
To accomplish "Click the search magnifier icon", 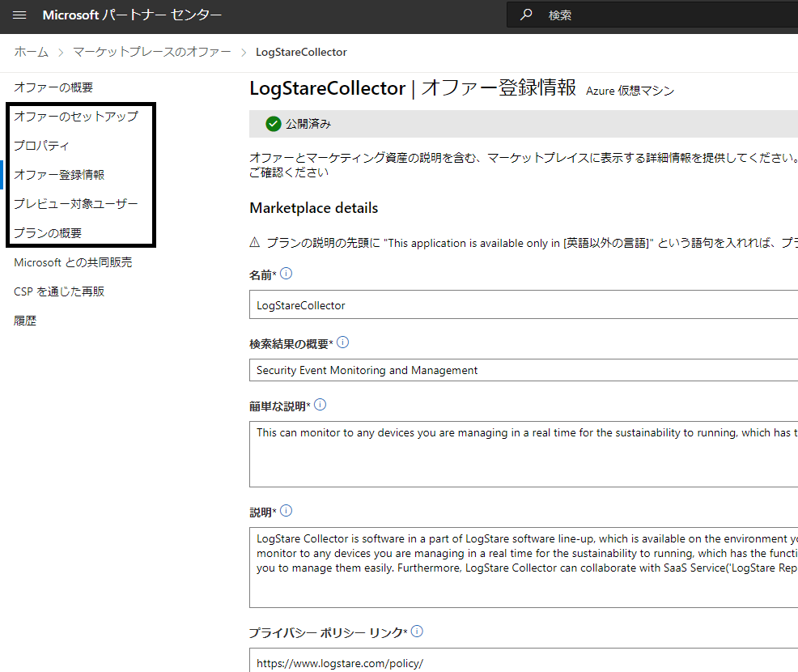I will [x=526, y=15].
